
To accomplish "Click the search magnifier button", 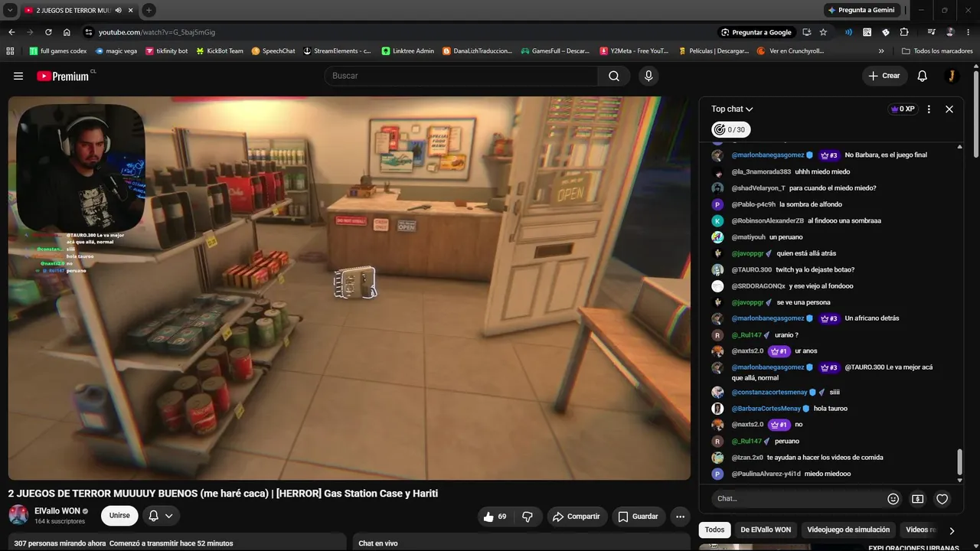I will [x=614, y=76].
